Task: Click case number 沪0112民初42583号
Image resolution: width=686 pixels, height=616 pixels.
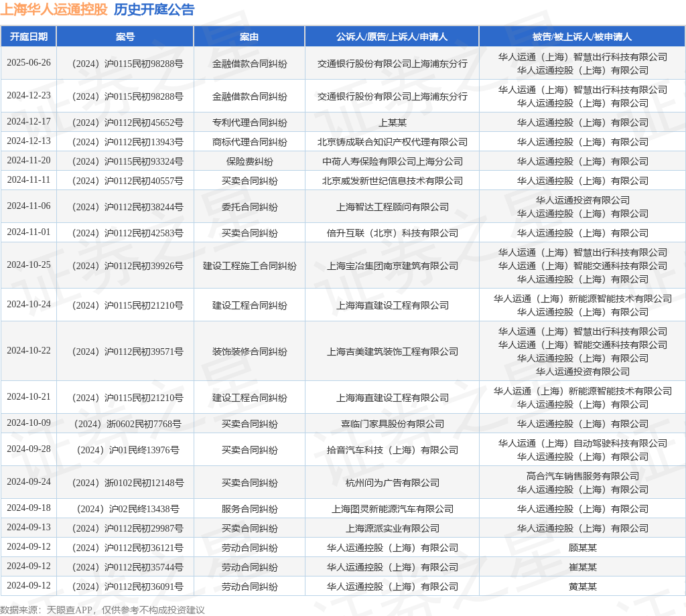Action: [128, 234]
